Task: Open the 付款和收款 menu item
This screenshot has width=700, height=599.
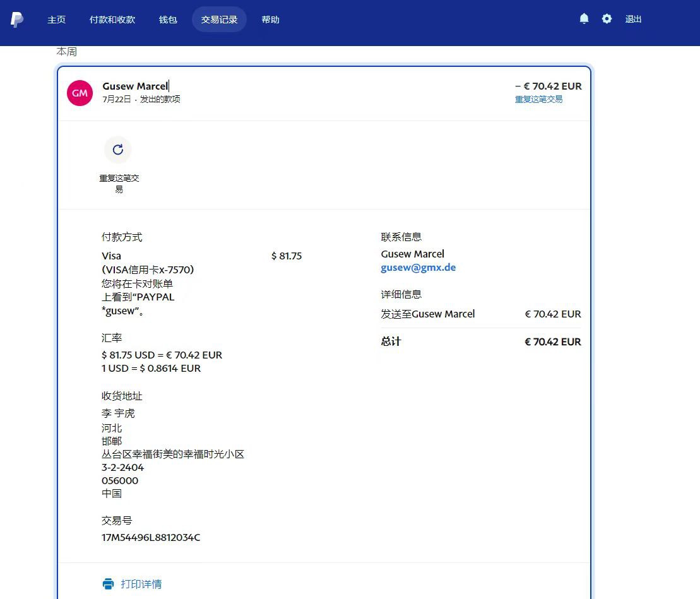Action: coord(112,20)
